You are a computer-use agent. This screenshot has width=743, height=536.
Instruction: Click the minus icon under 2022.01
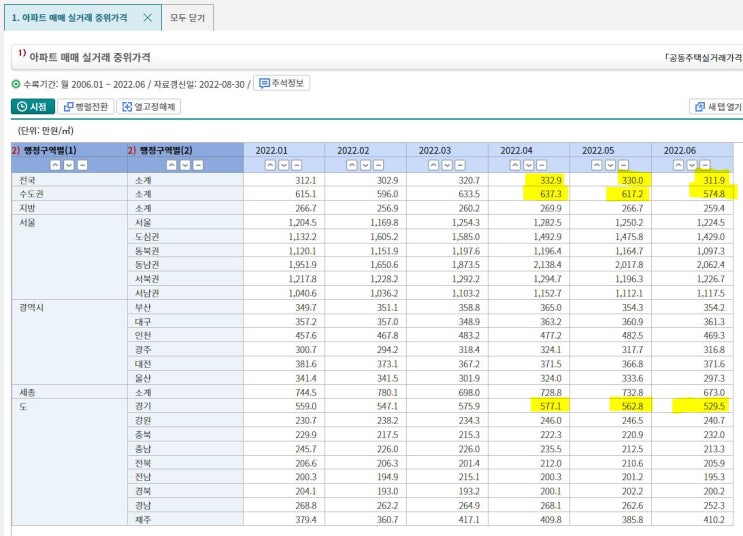coord(297,165)
